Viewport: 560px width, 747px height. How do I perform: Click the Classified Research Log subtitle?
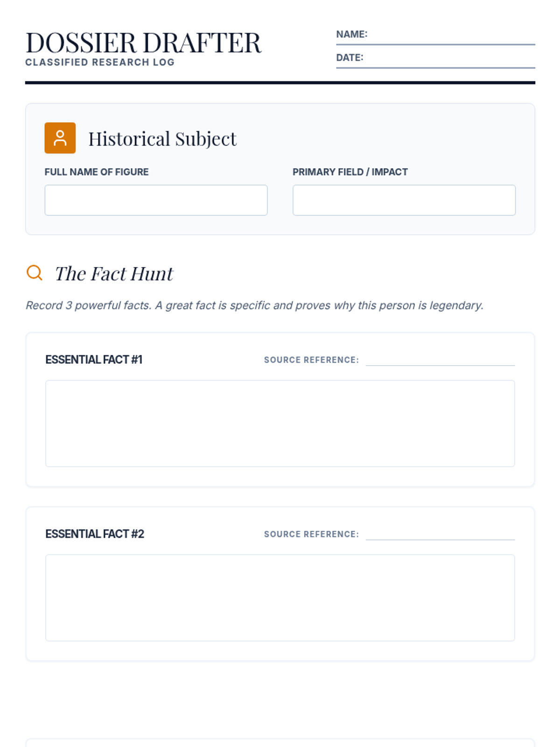click(100, 63)
